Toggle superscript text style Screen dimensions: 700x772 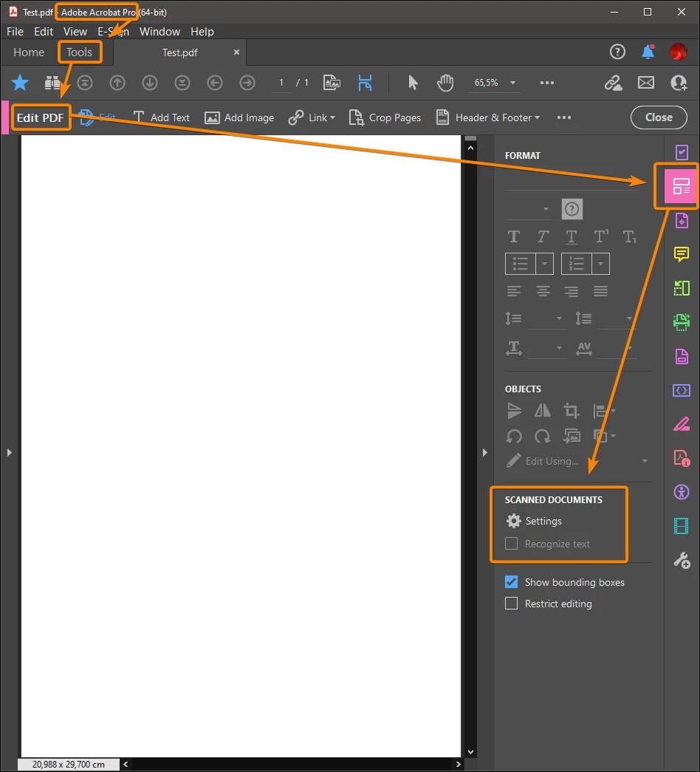601,236
